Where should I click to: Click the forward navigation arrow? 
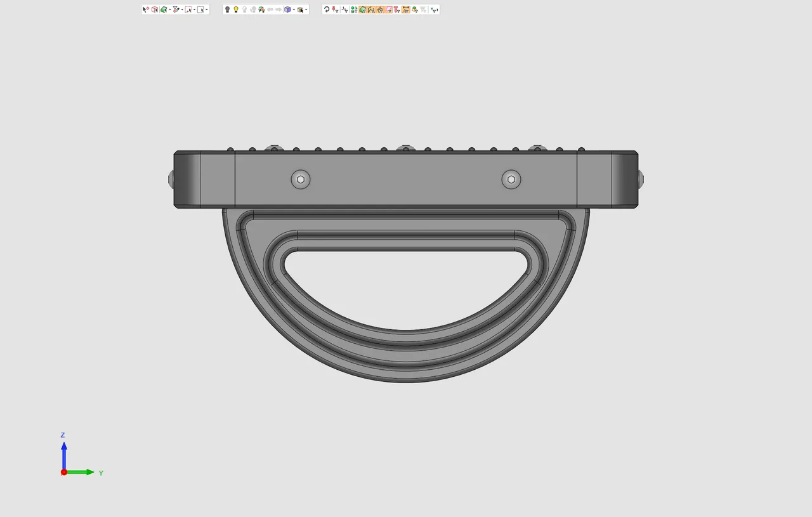[x=278, y=9]
